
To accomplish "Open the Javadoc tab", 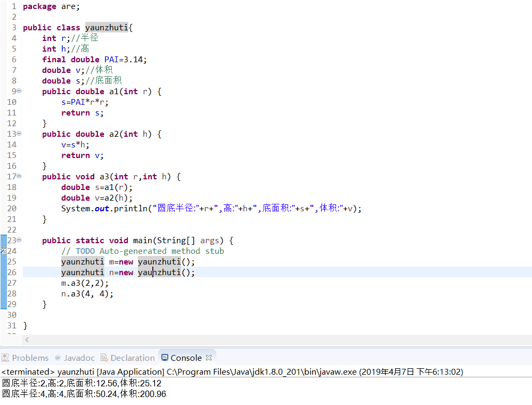I will 75,358.
